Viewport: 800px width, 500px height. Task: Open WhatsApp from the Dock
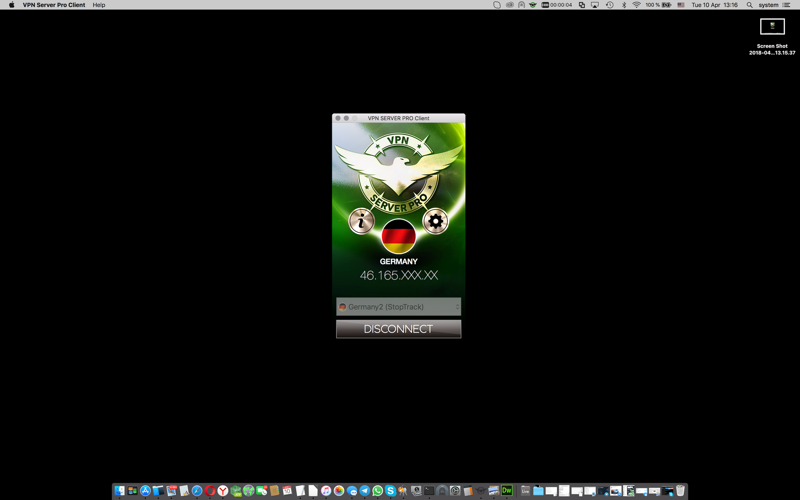[x=378, y=490]
